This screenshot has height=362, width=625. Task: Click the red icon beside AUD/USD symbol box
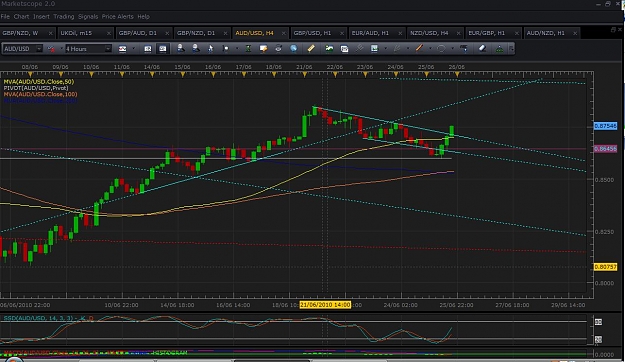tap(51, 49)
